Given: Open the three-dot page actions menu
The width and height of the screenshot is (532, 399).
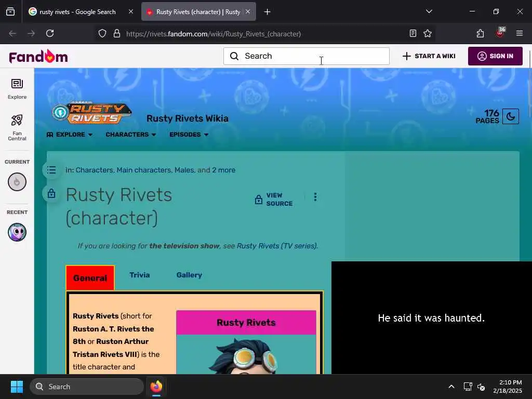Looking at the screenshot, I should click(x=315, y=197).
